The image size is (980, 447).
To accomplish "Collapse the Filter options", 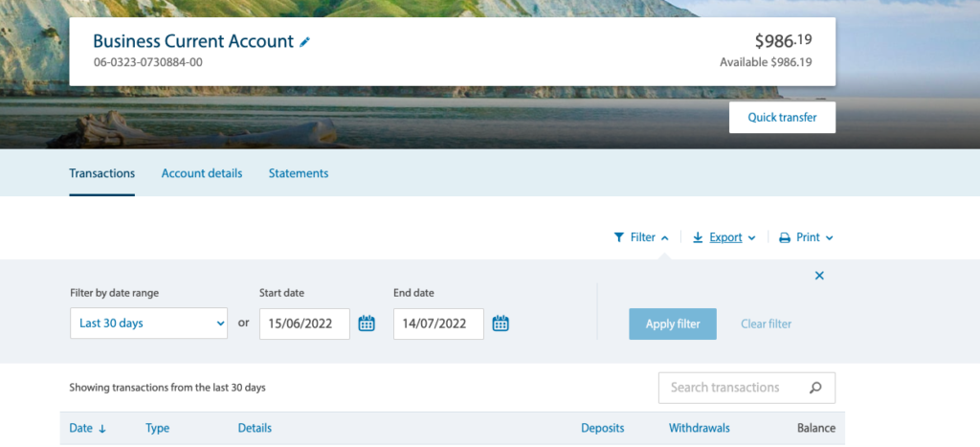I will coord(641,237).
